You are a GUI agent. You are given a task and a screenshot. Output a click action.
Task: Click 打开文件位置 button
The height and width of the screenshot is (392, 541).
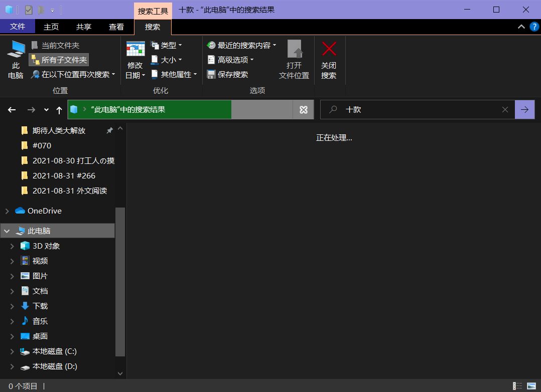coord(294,60)
